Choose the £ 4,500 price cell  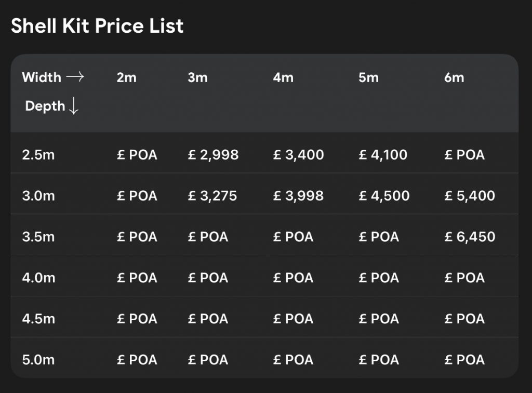coord(384,195)
